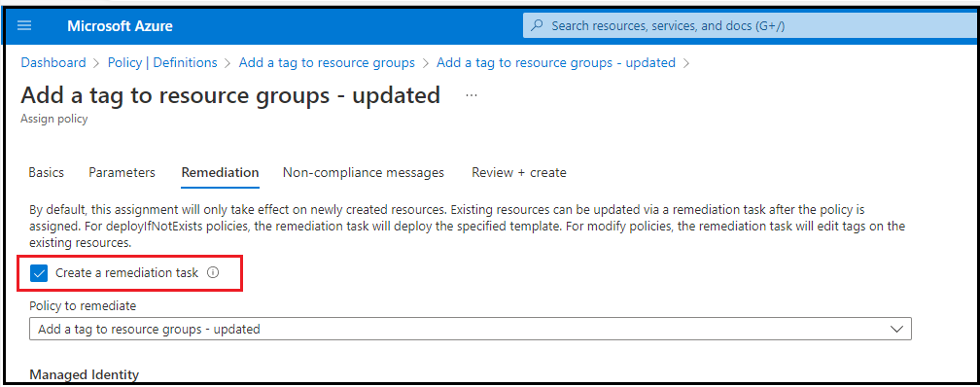980x387 pixels.
Task: Click the Managed Identity heading
Action: [84, 374]
